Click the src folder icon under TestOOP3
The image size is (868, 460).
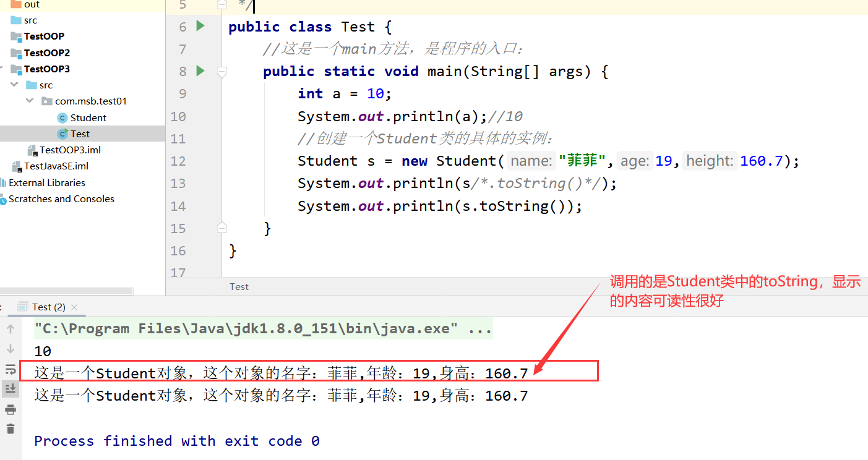(32, 85)
